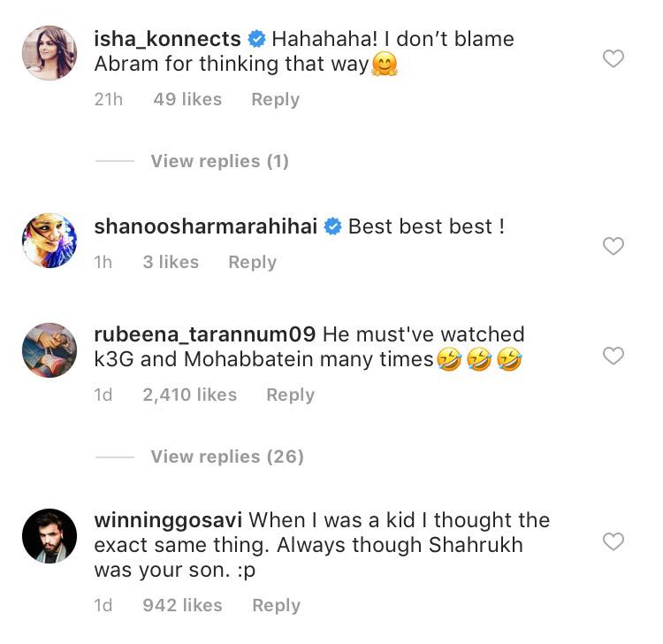Reply to isha_konnects' comment
The height and width of the screenshot is (644, 663).
(x=275, y=100)
